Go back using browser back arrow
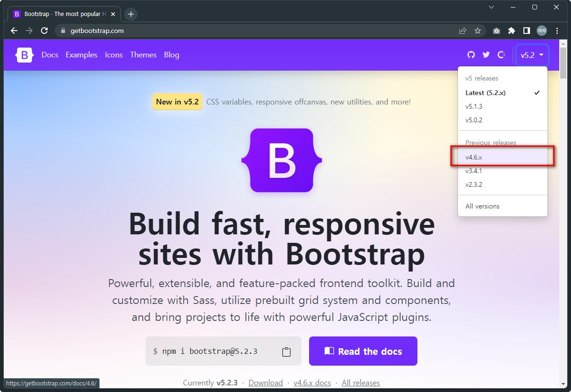This screenshot has width=571, height=392. pos(14,31)
